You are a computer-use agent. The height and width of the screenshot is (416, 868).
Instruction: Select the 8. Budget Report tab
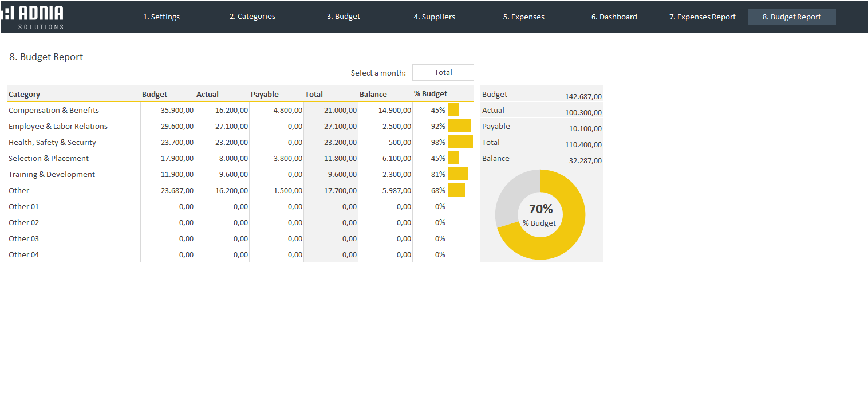[791, 17]
